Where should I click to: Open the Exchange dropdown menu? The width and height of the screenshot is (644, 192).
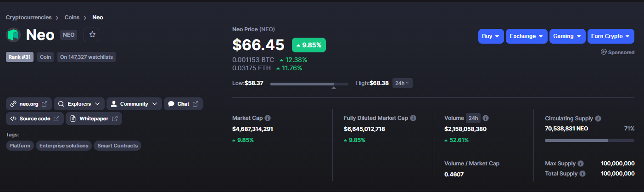coord(526,36)
